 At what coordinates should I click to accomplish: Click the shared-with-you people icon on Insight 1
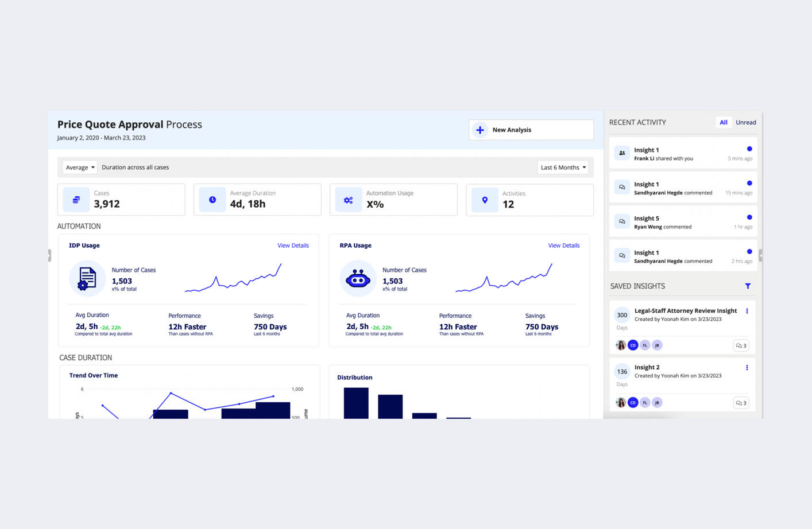[x=621, y=153]
